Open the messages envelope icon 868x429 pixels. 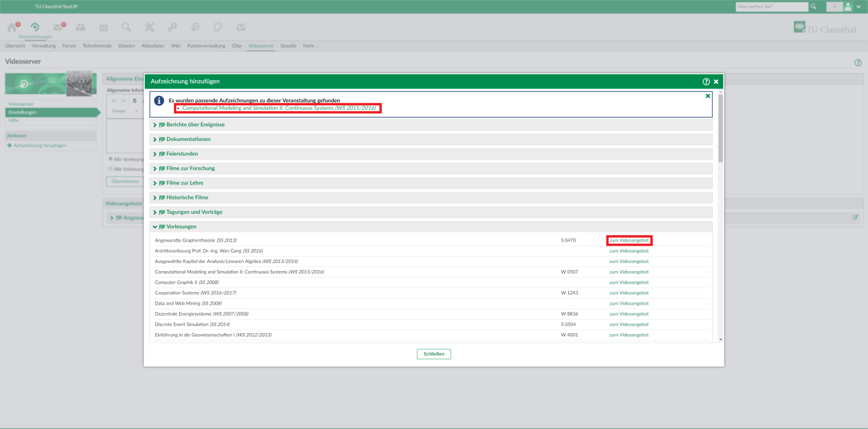click(x=57, y=27)
